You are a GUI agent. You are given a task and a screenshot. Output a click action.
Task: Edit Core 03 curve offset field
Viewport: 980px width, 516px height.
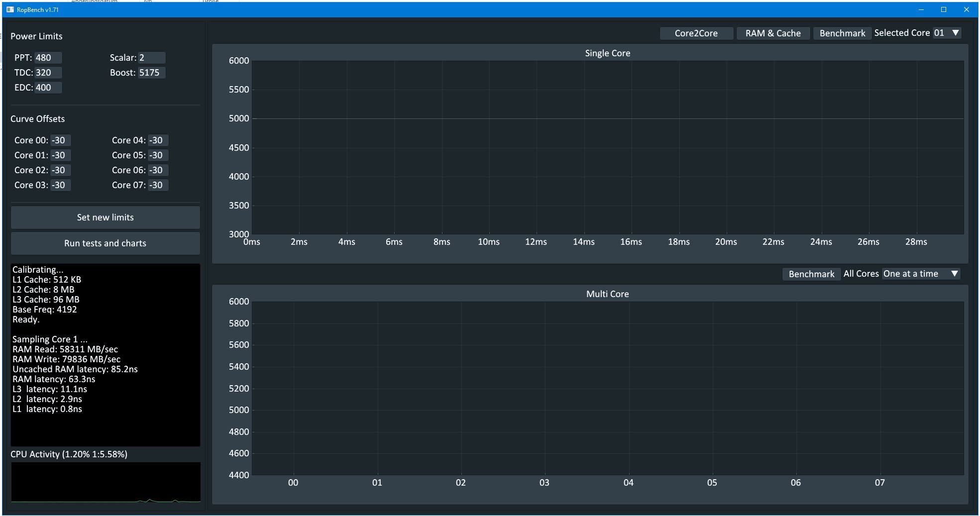click(x=61, y=185)
